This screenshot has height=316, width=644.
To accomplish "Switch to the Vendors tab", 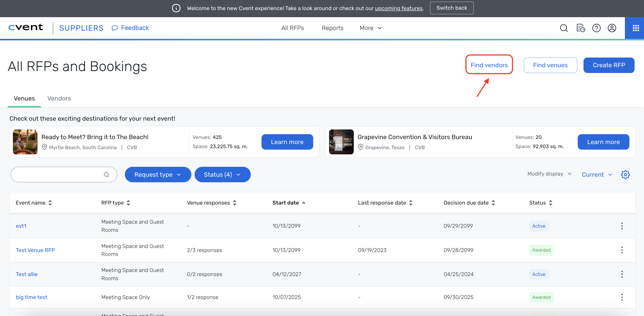I will (x=59, y=98).
